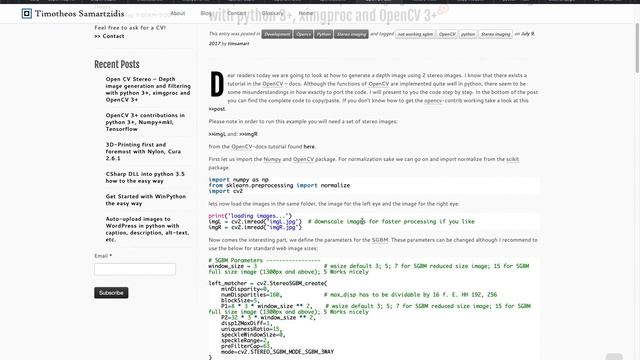This screenshot has width=640, height=360.
Task: Open recent post 'Open CV Stereo – Depth image generation'
Action: click(x=148, y=89)
